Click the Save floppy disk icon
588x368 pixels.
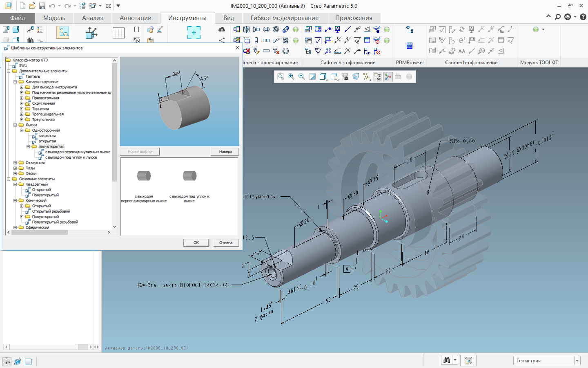[42, 6]
